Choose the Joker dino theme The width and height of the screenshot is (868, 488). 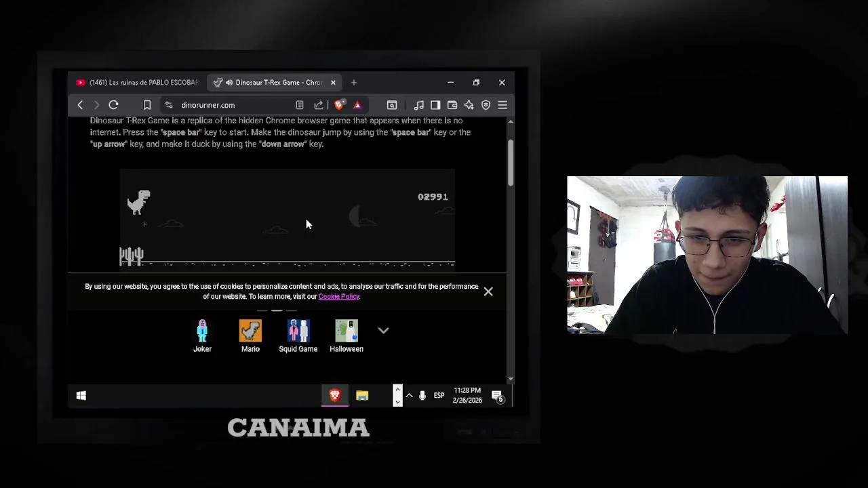202,336
